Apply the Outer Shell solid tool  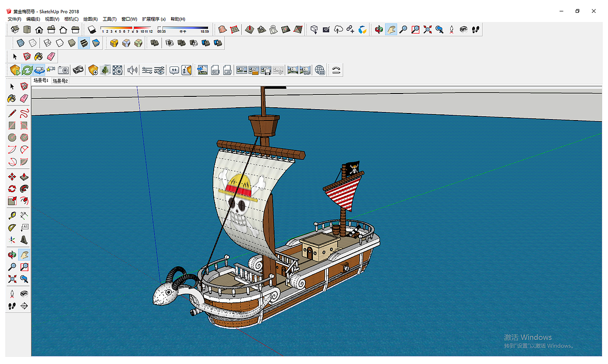[x=154, y=43]
